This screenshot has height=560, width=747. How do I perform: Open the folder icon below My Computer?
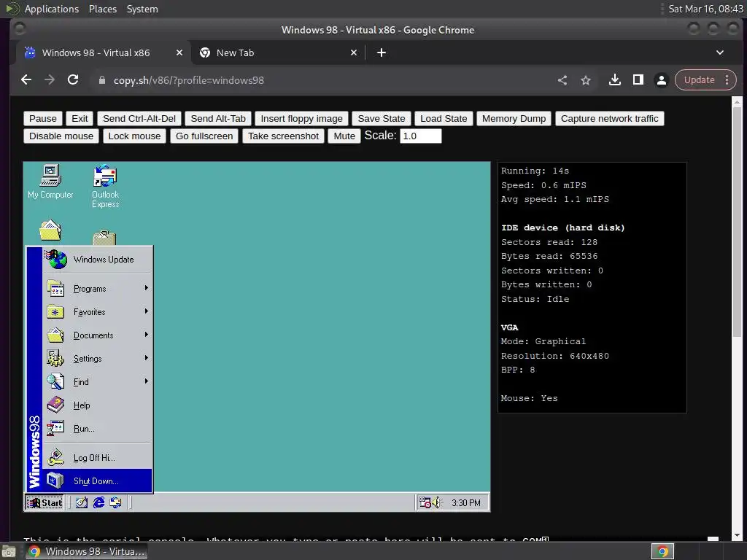coord(50,230)
